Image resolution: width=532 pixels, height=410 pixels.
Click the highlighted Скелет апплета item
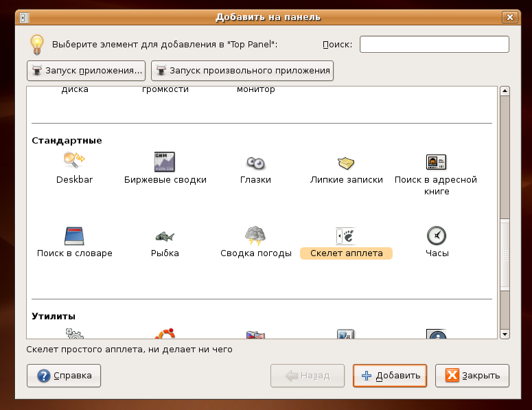pyautogui.click(x=346, y=253)
